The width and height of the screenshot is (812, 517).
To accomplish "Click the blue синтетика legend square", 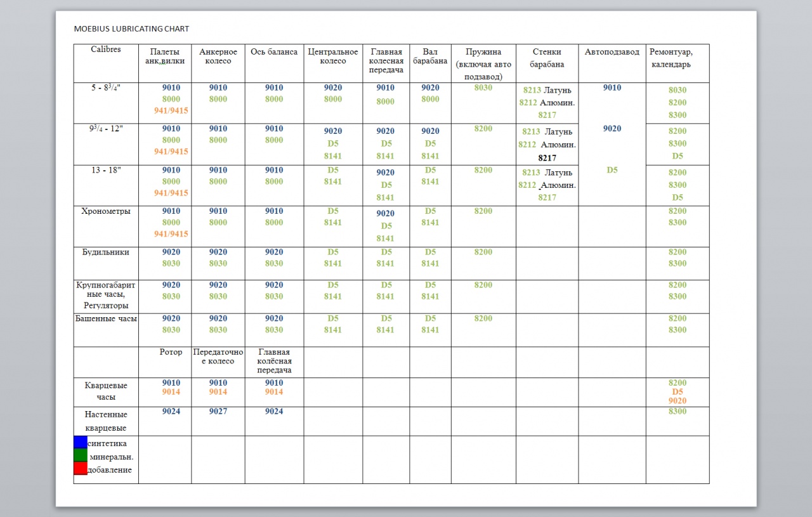I will pos(81,442).
